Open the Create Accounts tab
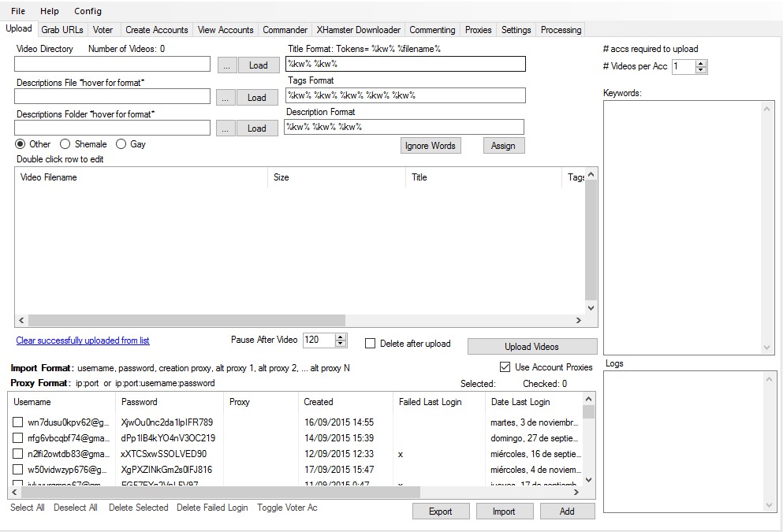The width and height of the screenshot is (783, 532). coord(157,30)
